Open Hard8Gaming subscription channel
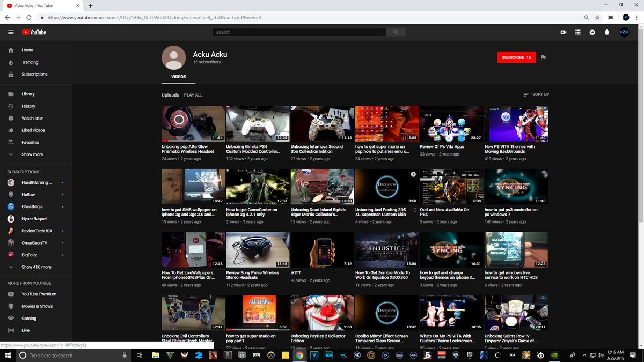Image resolution: width=644 pixels, height=362 pixels. (x=36, y=182)
